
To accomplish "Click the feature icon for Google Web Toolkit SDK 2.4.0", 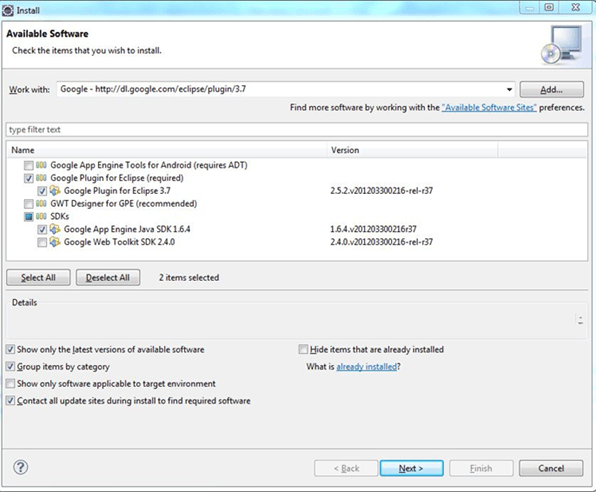I will click(55, 242).
